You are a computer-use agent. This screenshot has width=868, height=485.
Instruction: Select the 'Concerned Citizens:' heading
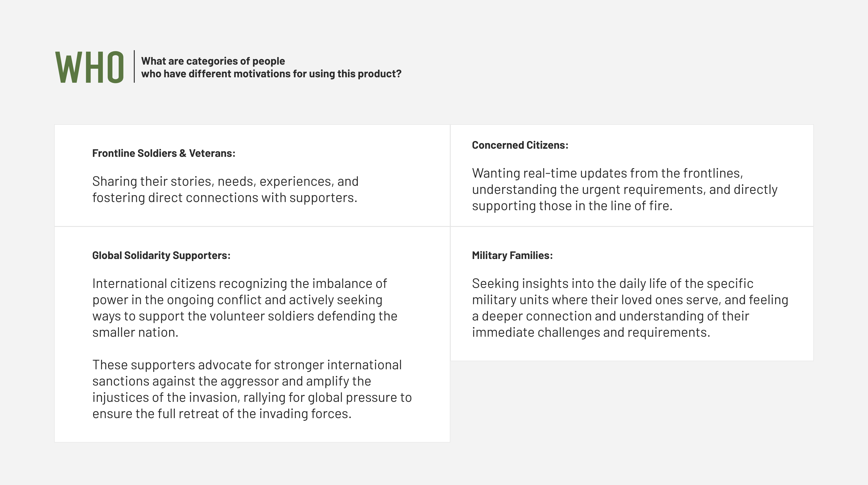(x=520, y=145)
